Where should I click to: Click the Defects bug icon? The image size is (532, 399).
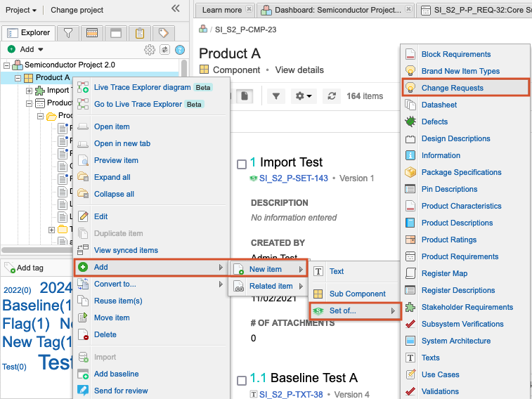pos(410,122)
